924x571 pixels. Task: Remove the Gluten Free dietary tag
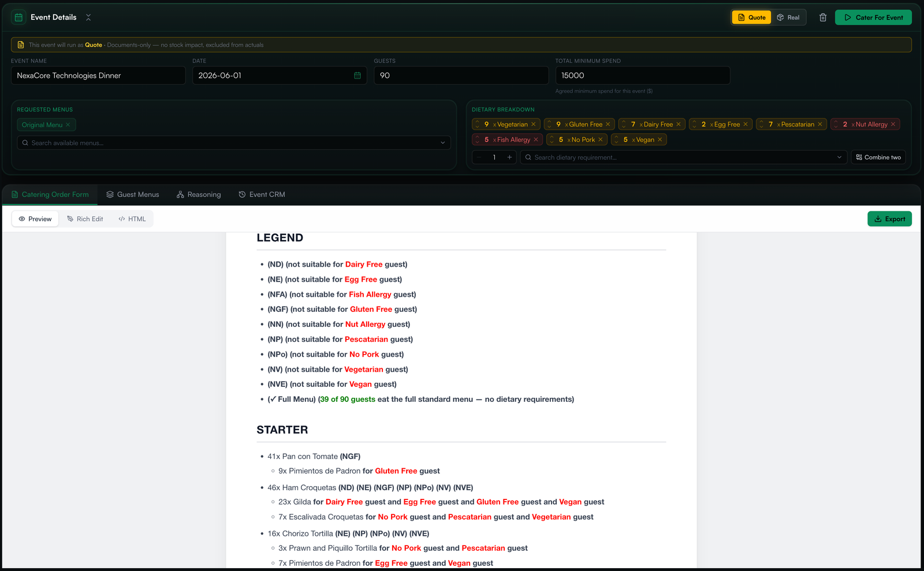tap(608, 124)
